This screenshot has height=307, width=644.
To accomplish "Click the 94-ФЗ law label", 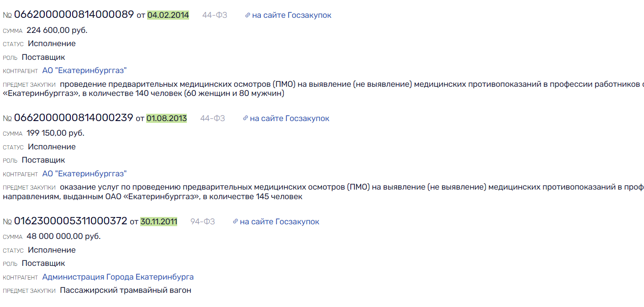I will 202,222.
